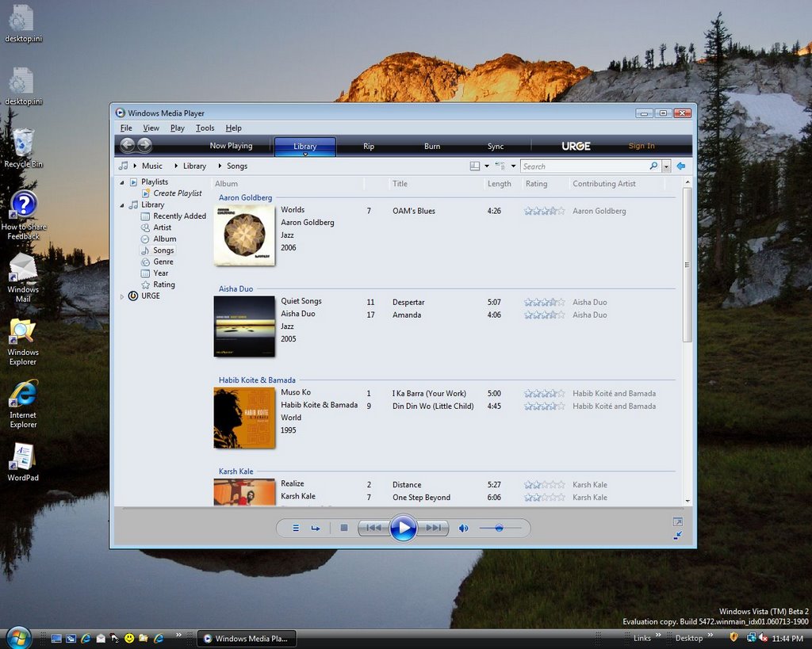The height and width of the screenshot is (649, 812).
Task: Open the Library breadcrumb arrow
Action: point(175,166)
